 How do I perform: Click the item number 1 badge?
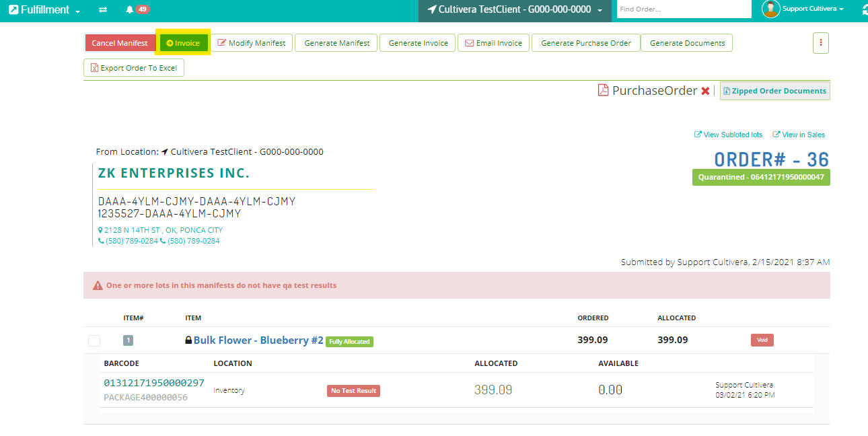tap(129, 340)
